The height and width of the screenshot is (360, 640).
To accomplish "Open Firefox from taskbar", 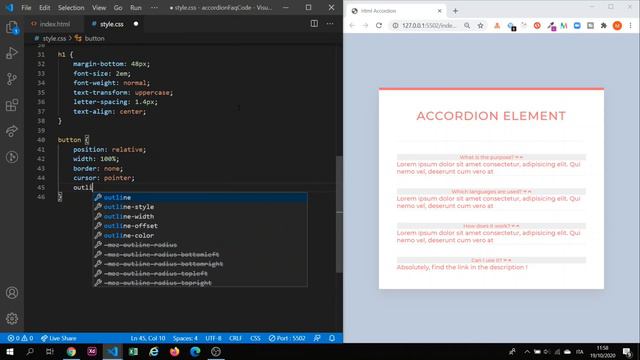I will (174, 351).
